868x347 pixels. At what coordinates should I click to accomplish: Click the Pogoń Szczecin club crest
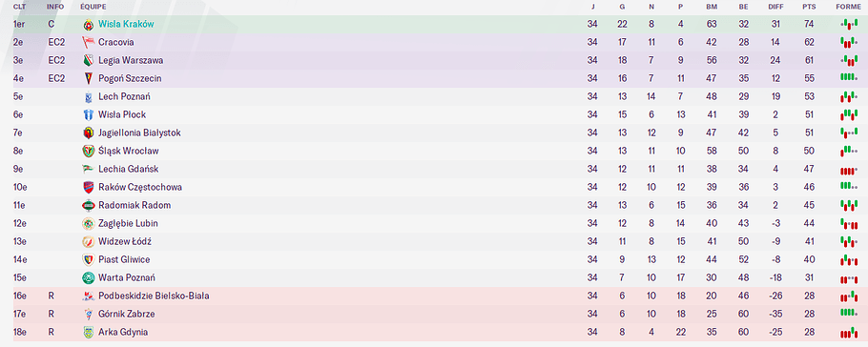click(88, 78)
